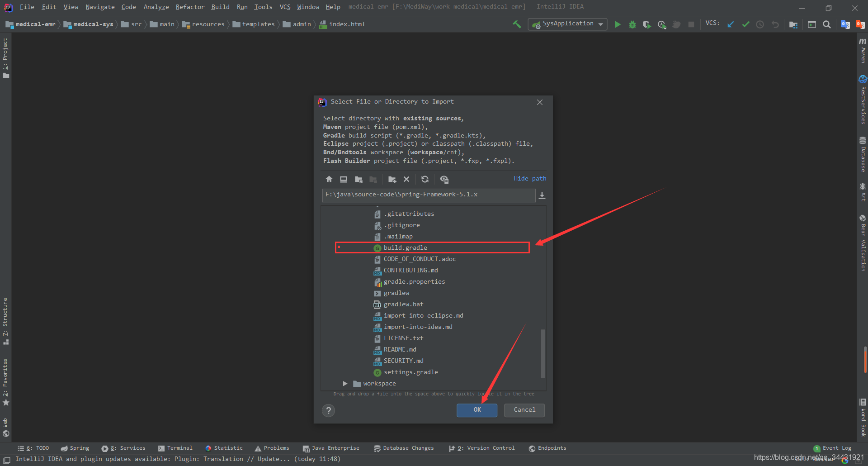868x466 pixels.
Task: Click VCS Update Project arrow icon
Action: tap(731, 24)
